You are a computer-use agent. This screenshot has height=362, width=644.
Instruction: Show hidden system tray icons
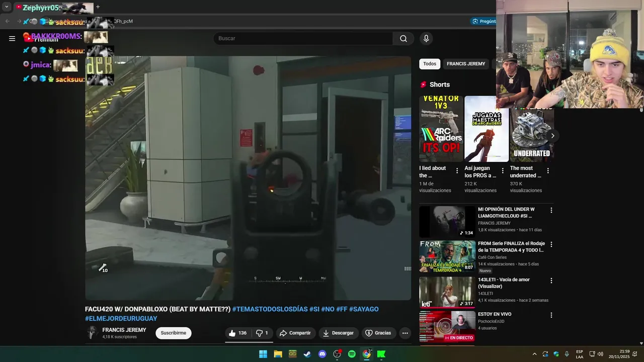[534, 354]
